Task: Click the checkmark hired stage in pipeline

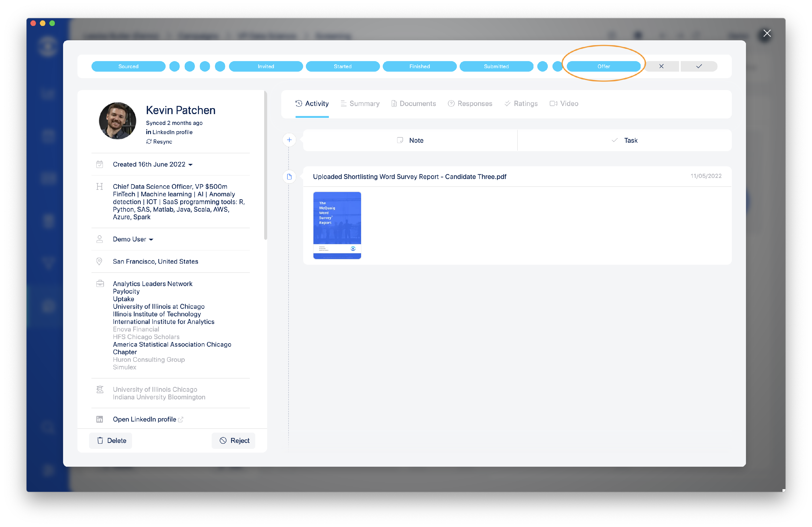Action: tap(699, 66)
